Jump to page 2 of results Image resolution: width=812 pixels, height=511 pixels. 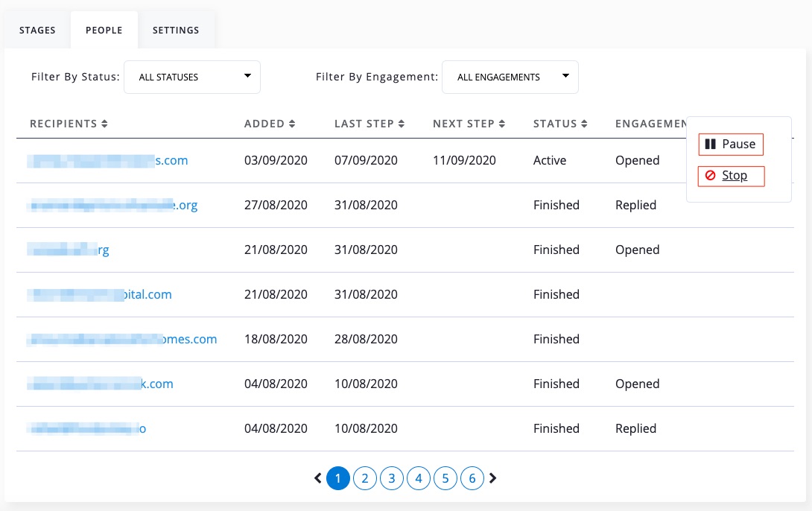pos(365,478)
